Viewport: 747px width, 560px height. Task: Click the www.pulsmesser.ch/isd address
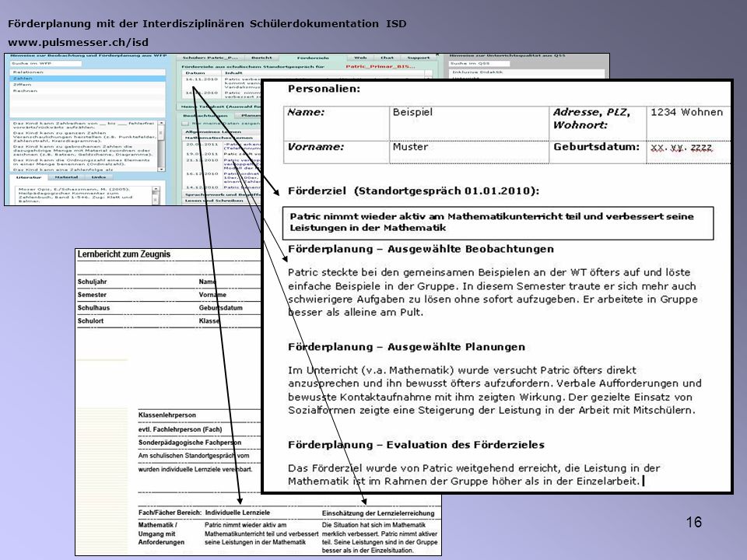(78, 42)
